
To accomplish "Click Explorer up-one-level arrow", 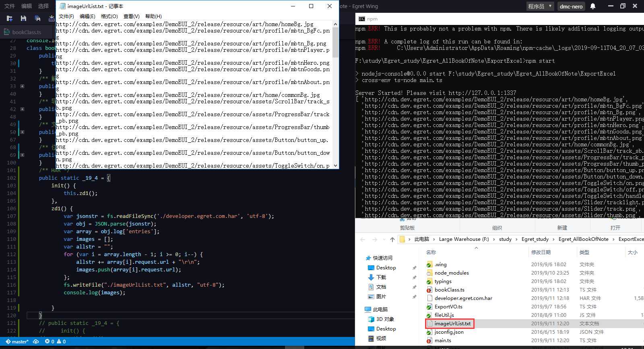I will coord(392,239).
